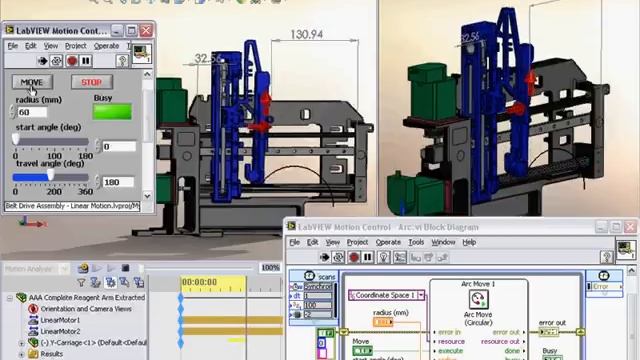Select the LinearMotor2 tree item
The image size is (640, 360).
coord(60,331)
